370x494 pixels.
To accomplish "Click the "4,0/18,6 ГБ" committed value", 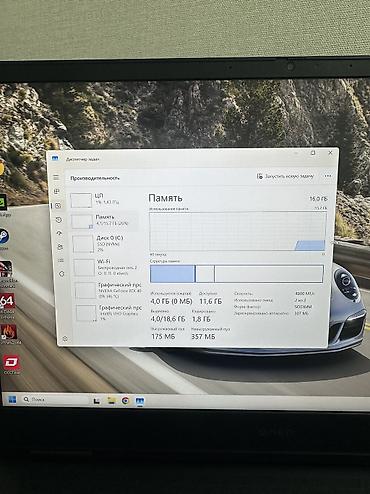I will 168,319.
